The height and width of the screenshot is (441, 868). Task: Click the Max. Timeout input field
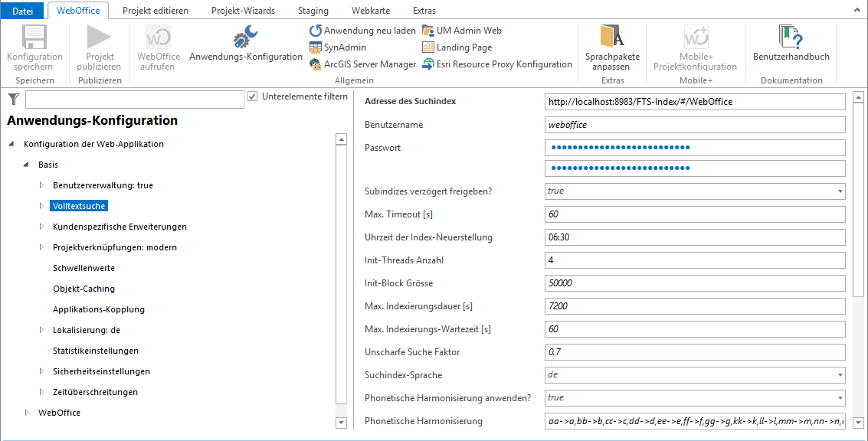tap(694, 214)
